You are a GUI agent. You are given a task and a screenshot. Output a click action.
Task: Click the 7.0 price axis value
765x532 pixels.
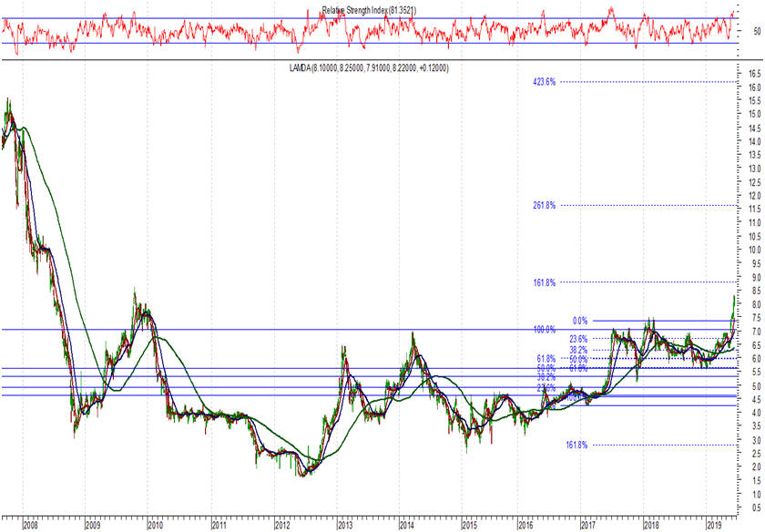click(x=756, y=332)
